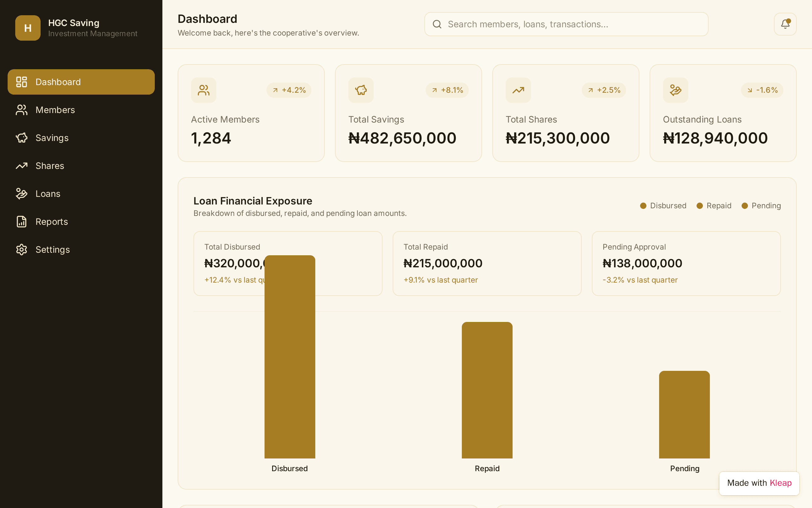
Task: Click the Loans hand-coins sidebar icon
Action: click(22, 194)
